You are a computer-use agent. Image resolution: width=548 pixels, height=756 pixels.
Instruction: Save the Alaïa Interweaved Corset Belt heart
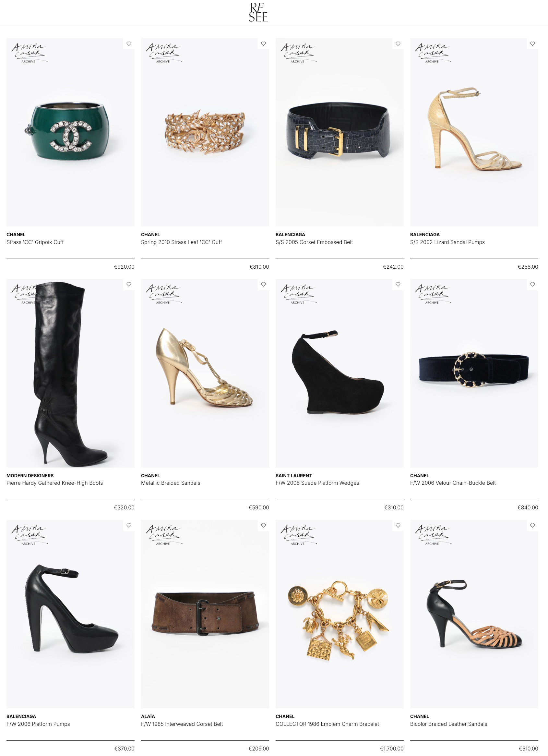[264, 525]
